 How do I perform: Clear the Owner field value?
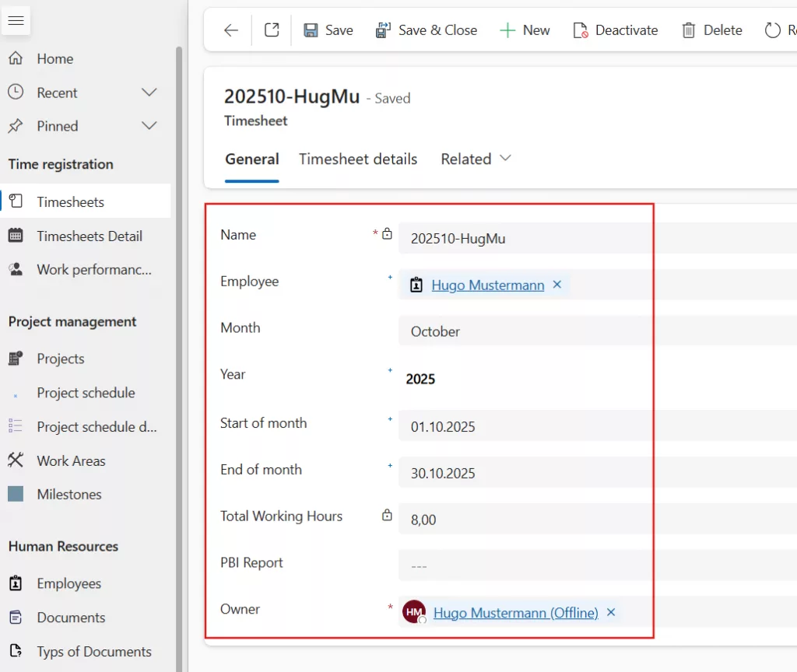tap(611, 612)
